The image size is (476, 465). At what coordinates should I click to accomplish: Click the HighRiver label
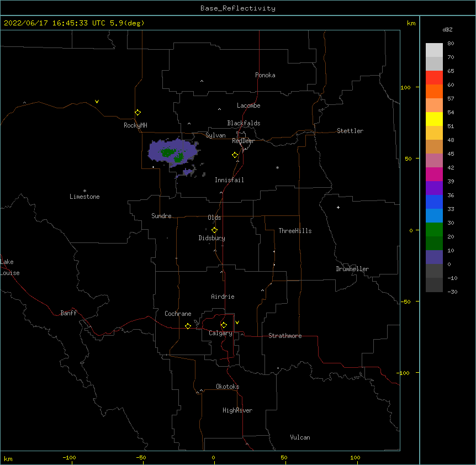(237, 410)
